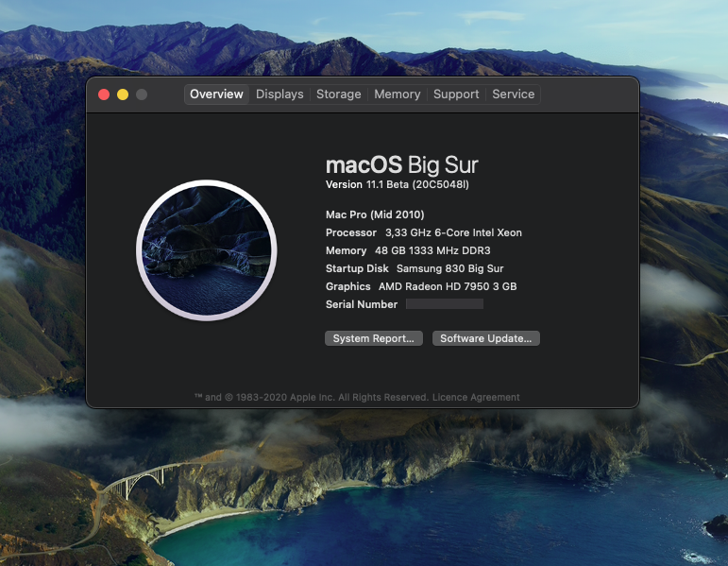
Task: Click the 'Startup Disk' label
Action: [357, 268]
